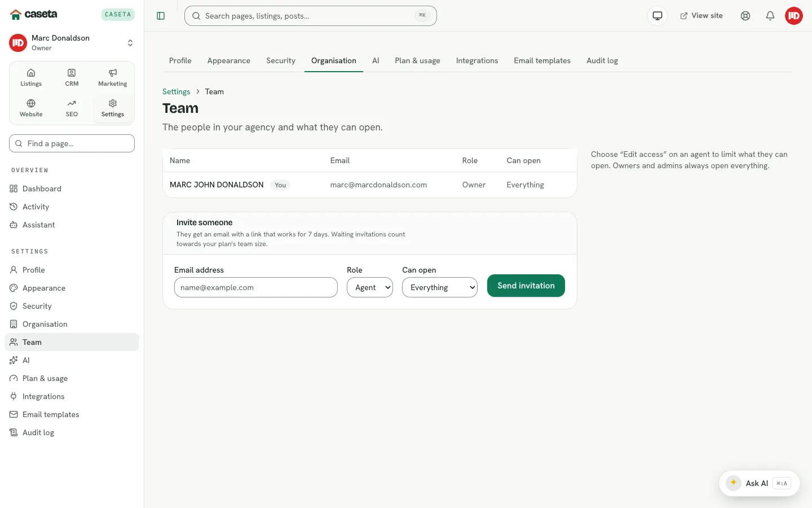Open Activity in the sidebar
This screenshot has width=812, height=508.
click(72, 207)
